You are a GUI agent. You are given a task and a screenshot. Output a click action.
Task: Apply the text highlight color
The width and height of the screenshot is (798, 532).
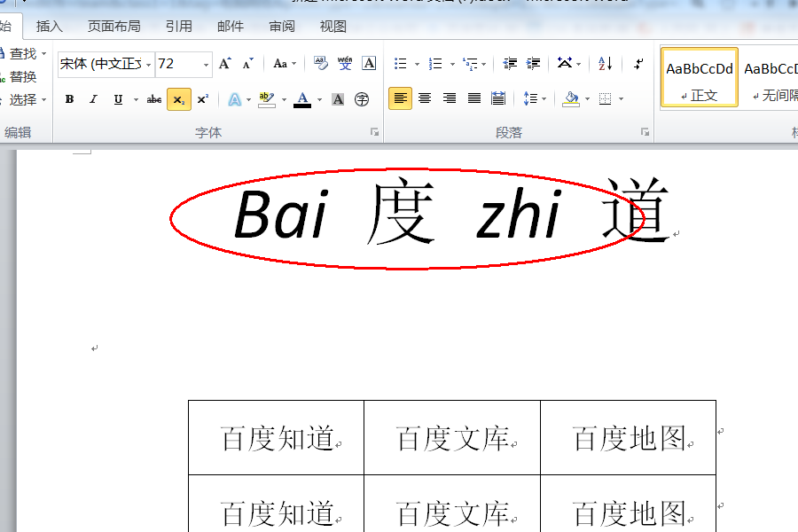pos(267,99)
